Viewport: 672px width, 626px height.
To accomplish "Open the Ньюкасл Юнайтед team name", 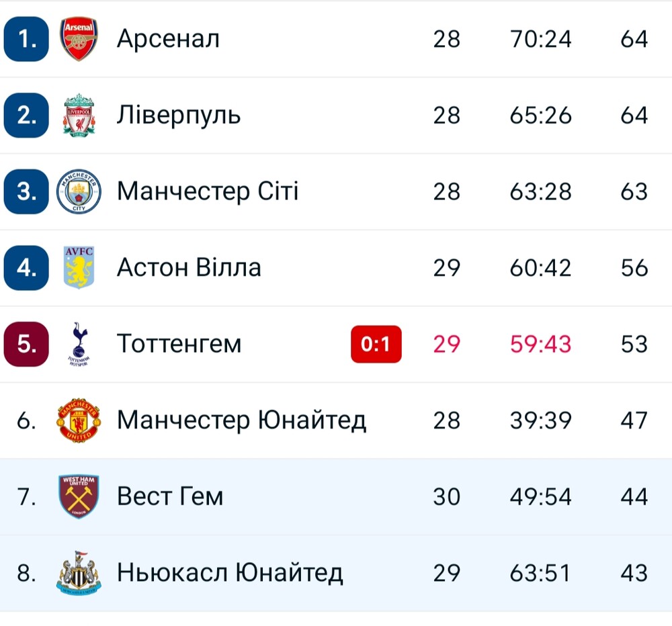I will pos(230,573).
